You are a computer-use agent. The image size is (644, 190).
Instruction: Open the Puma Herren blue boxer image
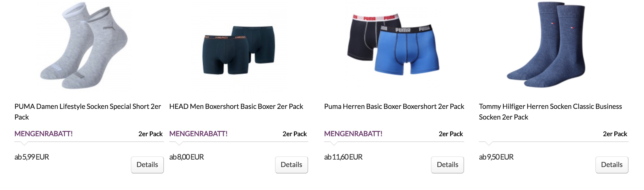pos(394,44)
